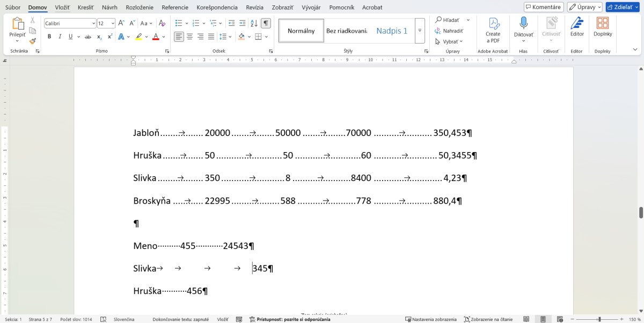644x323 pixels.
Task: Click the Create a PDF icon
Action: pyautogui.click(x=493, y=24)
